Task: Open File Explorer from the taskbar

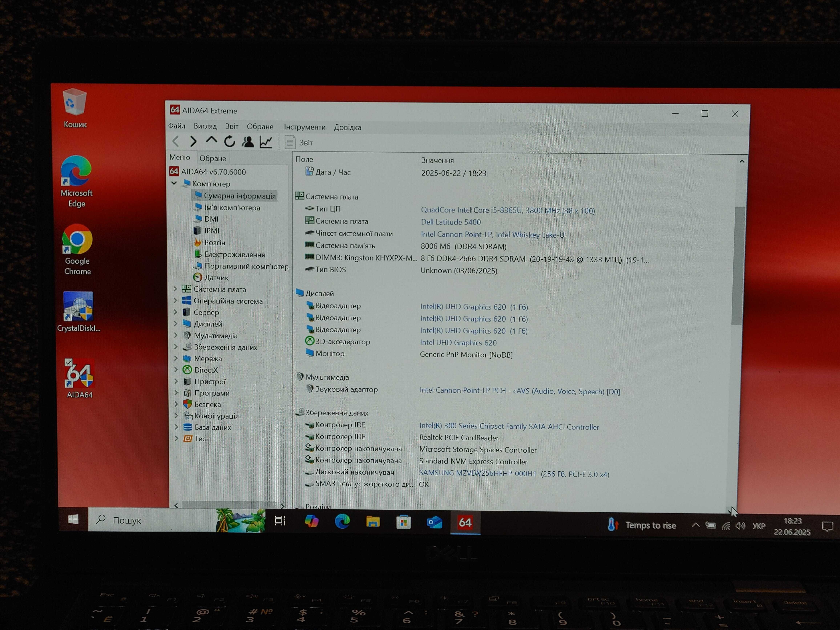Action: click(x=373, y=522)
